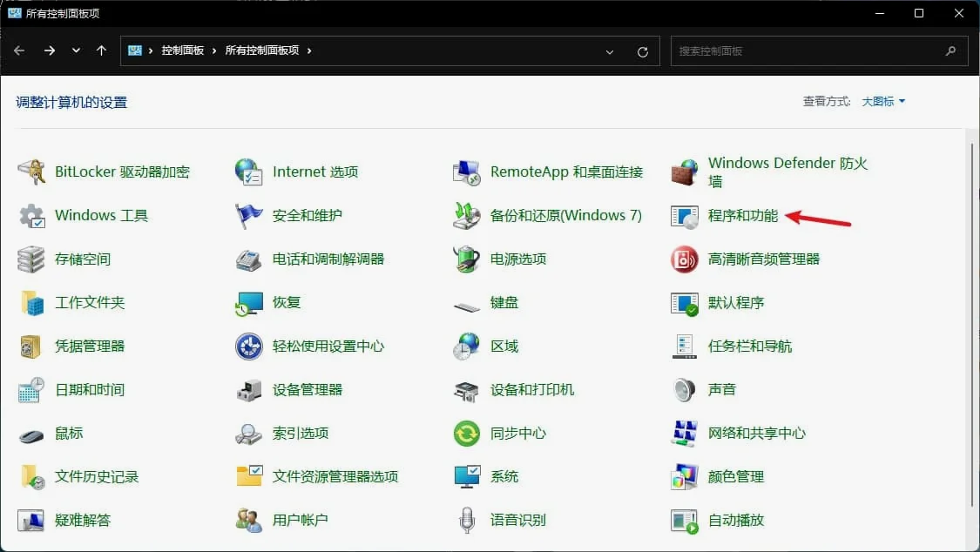The height and width of the screenshot is (552, 980).
Task: Open 文件资源管理器选项 folder icon
Action: 249,476
